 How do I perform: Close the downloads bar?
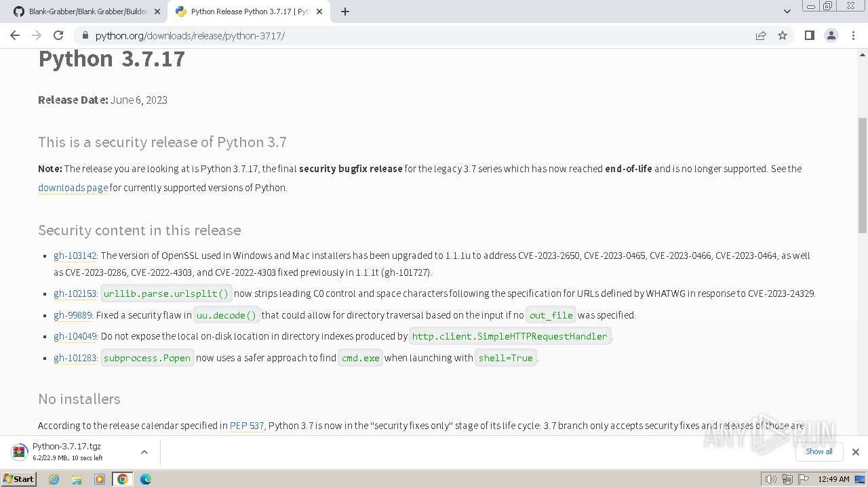point(856,452)
